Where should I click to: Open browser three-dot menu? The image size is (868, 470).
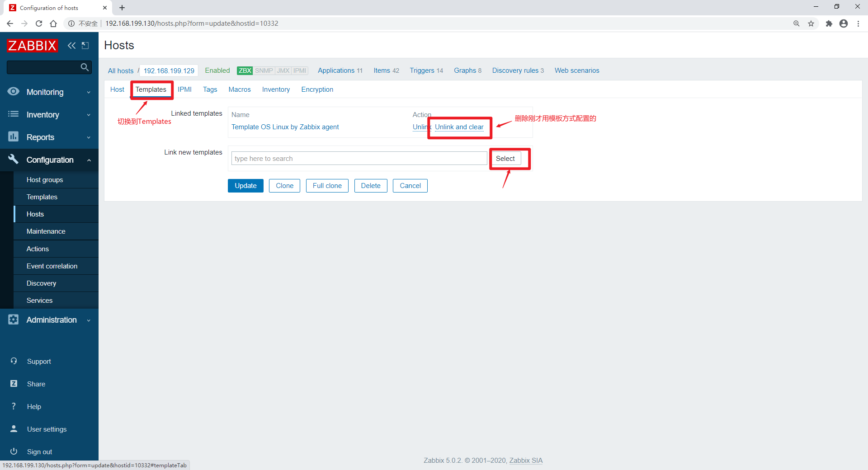(858, 23)
